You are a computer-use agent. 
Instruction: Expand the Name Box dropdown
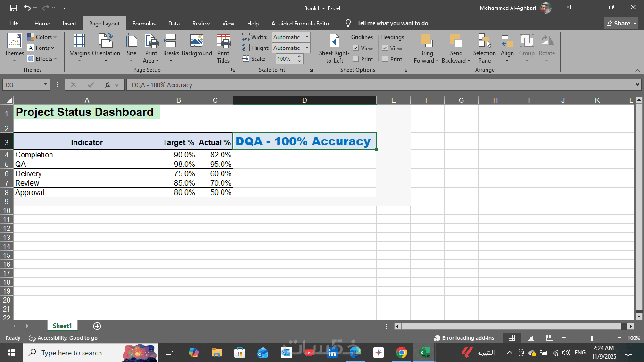(x=46, y=85)
